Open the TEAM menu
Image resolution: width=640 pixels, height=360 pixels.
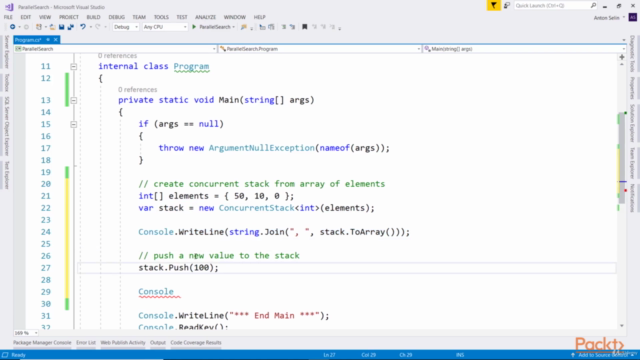pos(139,17)
